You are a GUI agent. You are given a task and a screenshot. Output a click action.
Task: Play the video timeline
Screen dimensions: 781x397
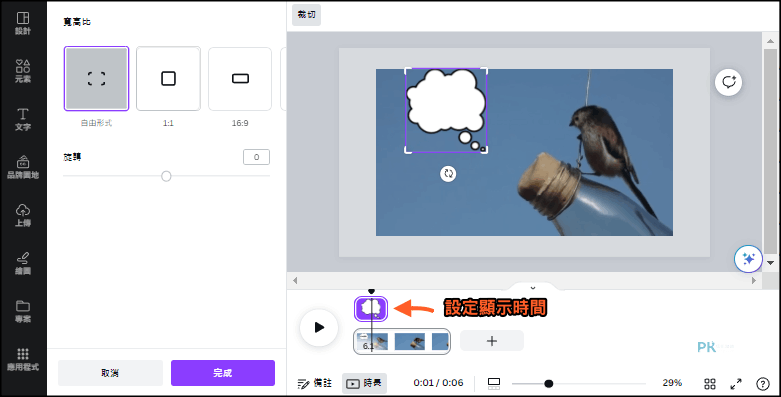click(319, 327)
